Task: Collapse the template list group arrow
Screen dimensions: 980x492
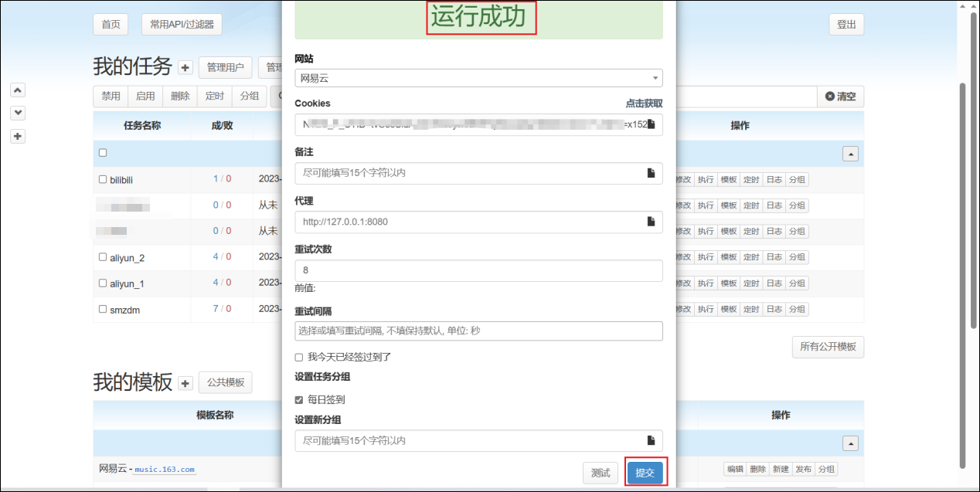Action: coord(850,443)
